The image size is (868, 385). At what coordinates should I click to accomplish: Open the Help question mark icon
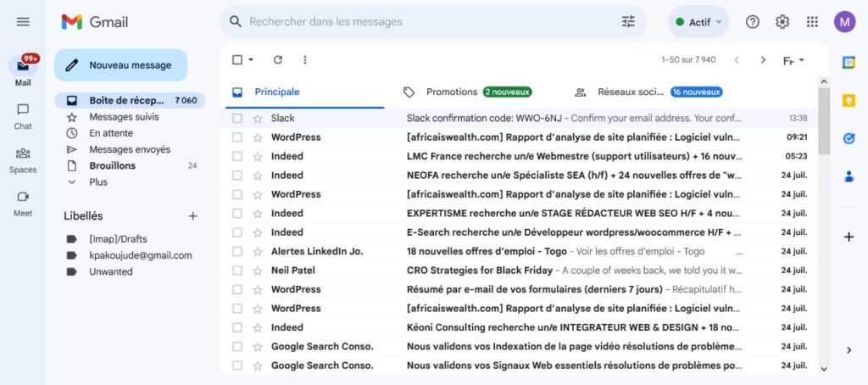753,21
